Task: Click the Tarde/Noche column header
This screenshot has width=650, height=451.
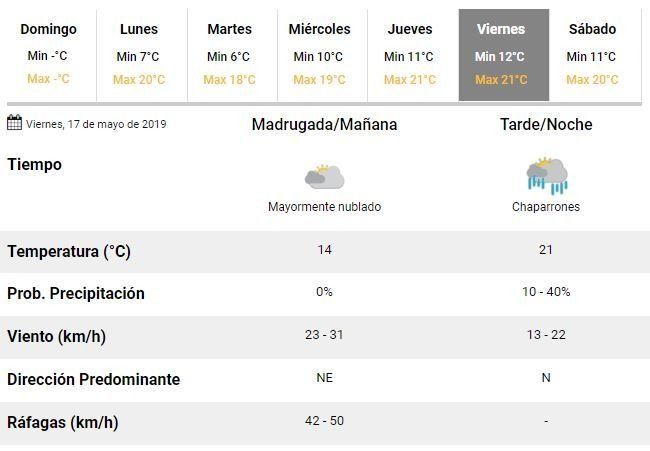Action: tap(546, 125)
